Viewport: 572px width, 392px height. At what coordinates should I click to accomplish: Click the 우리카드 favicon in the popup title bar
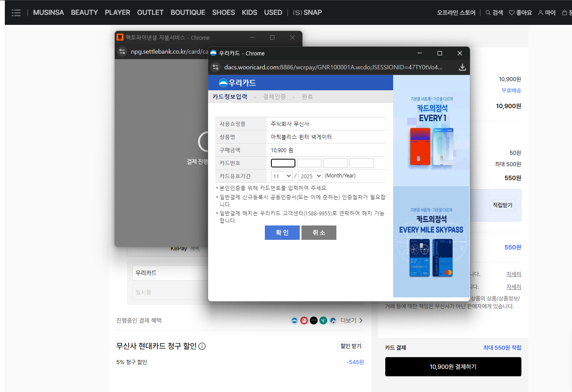tap(213, 53)
